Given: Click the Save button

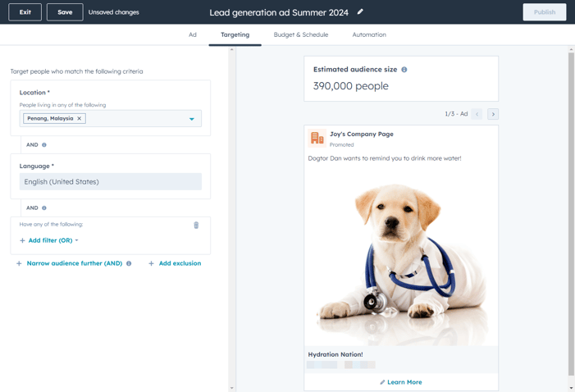Looking at the screenshot, I should [65, 12].
